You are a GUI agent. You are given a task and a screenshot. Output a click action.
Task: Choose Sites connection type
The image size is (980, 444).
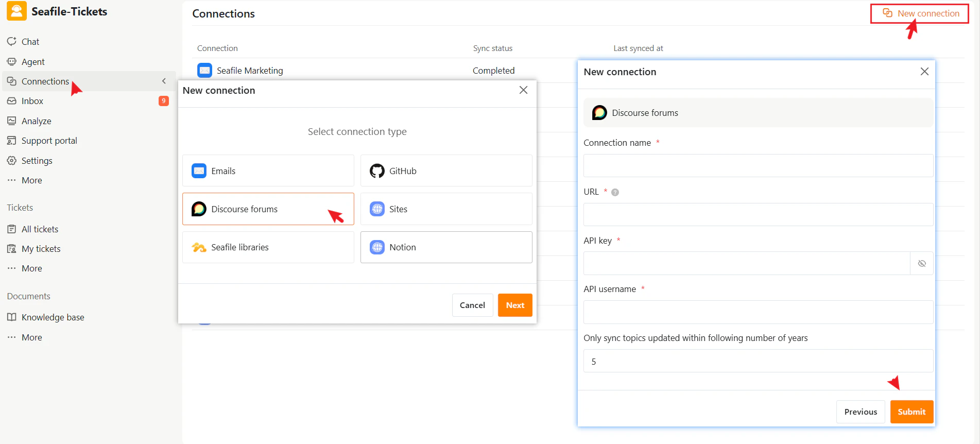(x=446, y=209)
